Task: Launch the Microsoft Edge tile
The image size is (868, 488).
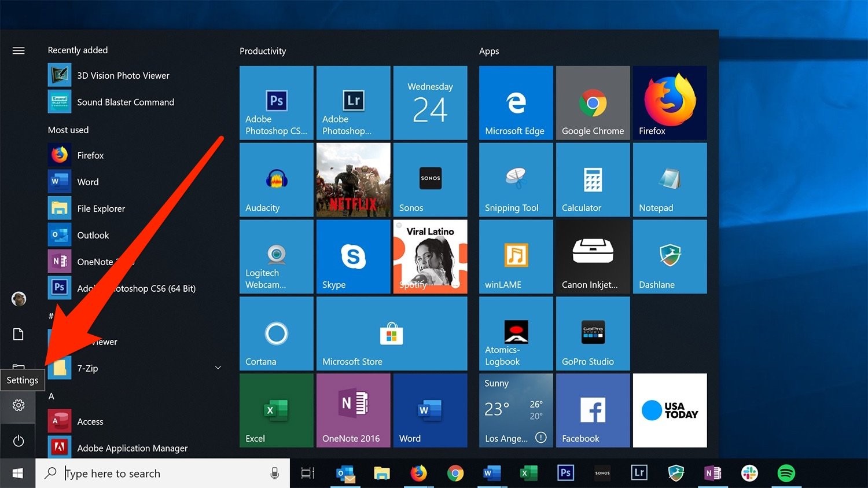Action: pyautogui.click(x=516, y=102)
